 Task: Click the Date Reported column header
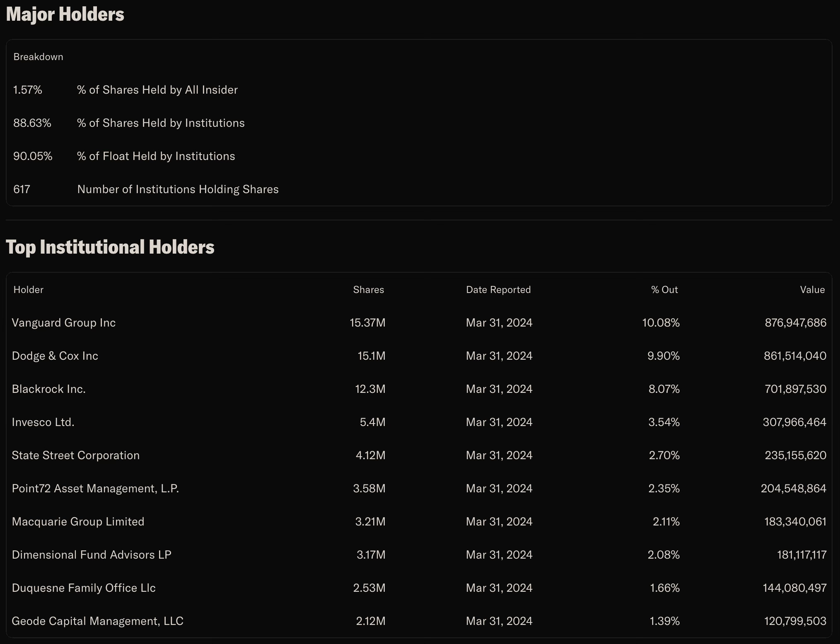pos(498,290)
